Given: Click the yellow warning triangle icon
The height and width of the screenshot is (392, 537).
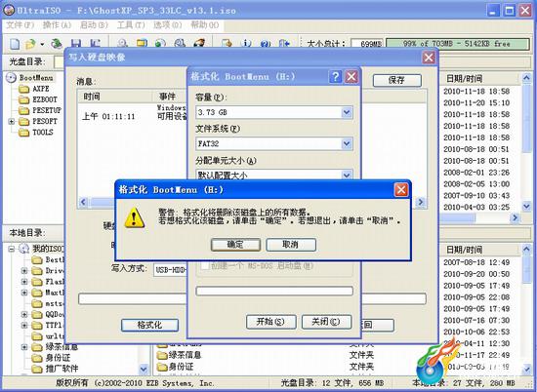Looking at the screenshot, I should (135, 217).
